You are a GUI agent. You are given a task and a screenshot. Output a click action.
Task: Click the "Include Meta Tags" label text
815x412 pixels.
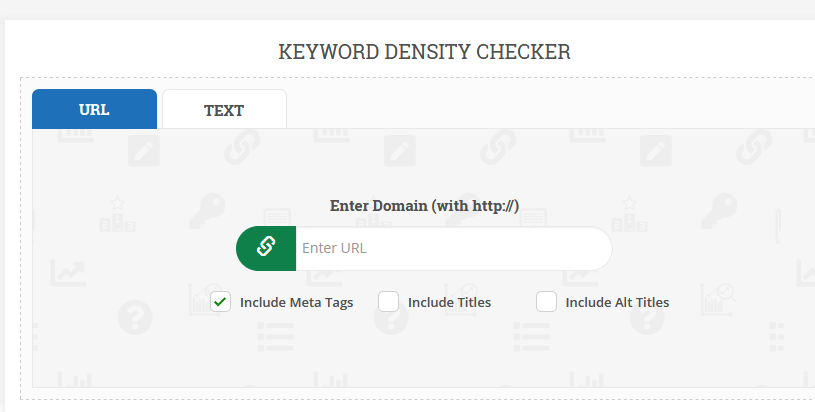(x=296, y=302)
